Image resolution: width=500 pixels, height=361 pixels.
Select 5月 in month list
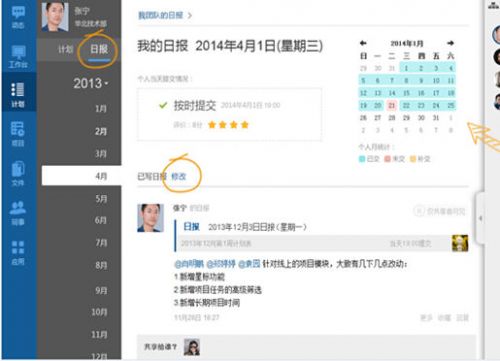coord(101,199)
